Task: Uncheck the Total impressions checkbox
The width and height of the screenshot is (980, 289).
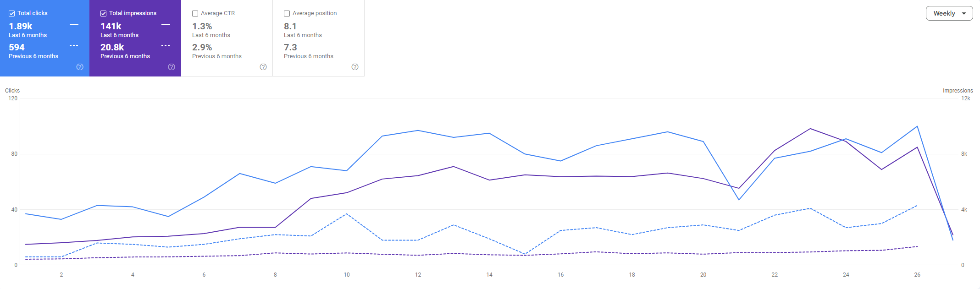Action: coord(103,13)
